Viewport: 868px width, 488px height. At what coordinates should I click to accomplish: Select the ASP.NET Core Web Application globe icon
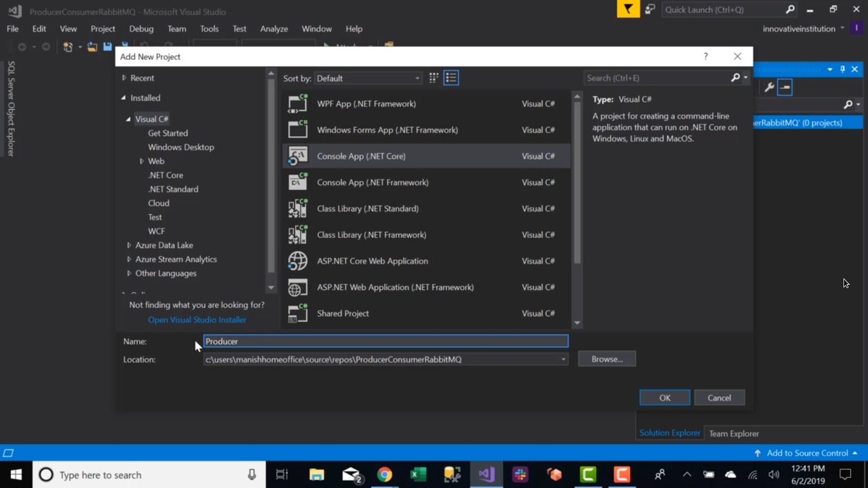tap(297, 261)
